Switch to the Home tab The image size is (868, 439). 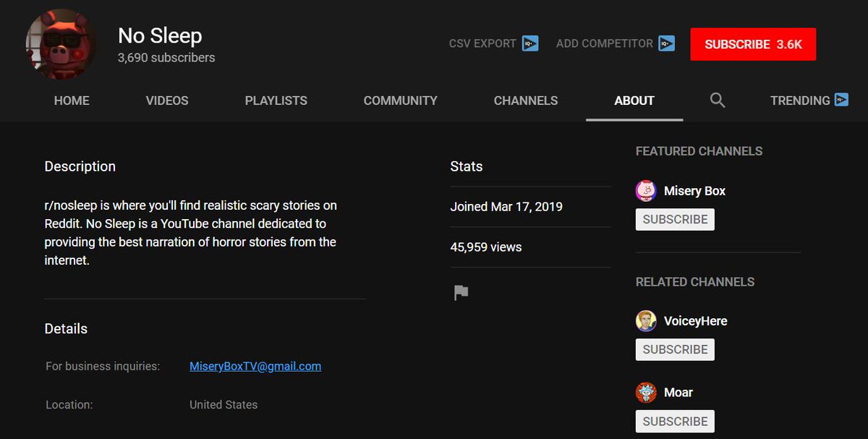(72, 101)
